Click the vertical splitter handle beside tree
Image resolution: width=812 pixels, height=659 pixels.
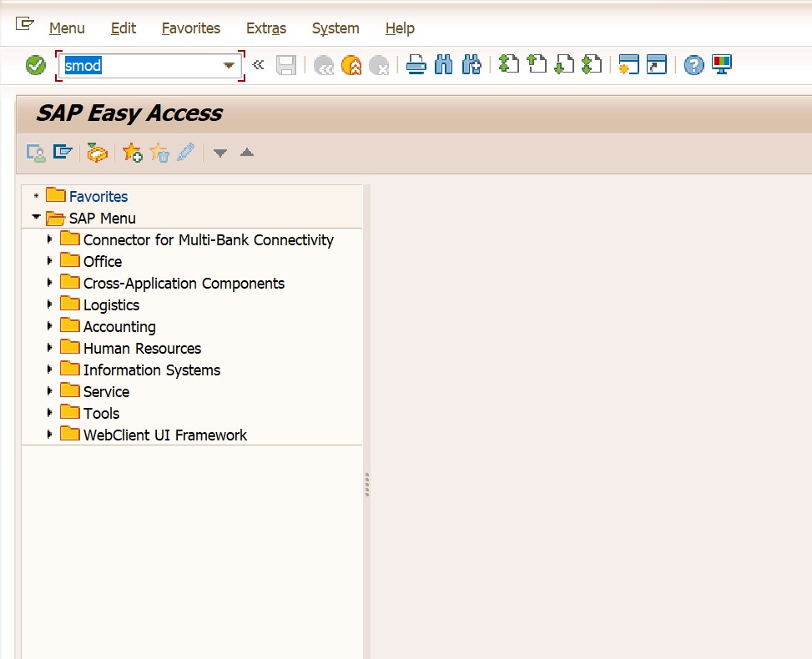tap(366, 485)
